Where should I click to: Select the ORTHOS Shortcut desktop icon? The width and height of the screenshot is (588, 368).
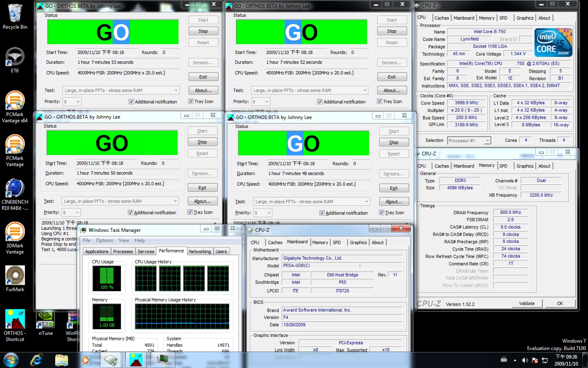coord(15,325)
